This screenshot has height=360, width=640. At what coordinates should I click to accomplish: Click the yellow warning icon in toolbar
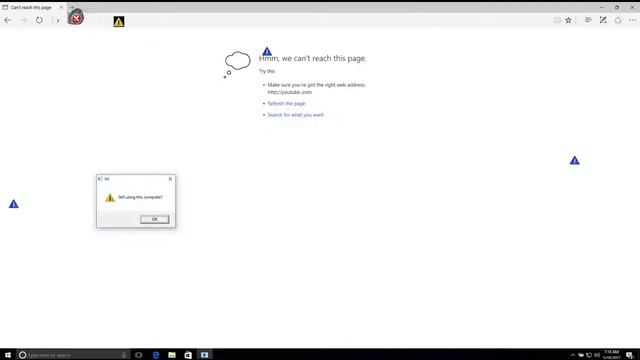tap(119, 22)
